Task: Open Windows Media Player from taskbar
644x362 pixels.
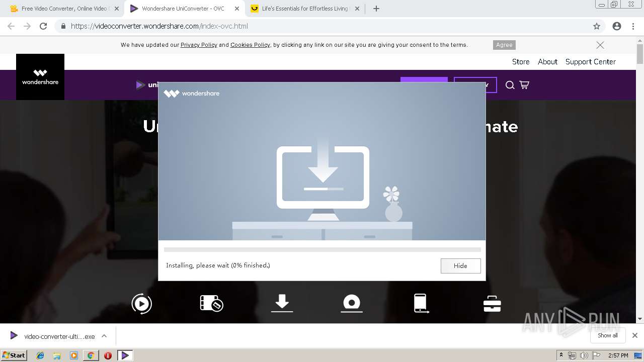Action: [x=74, y=355]
